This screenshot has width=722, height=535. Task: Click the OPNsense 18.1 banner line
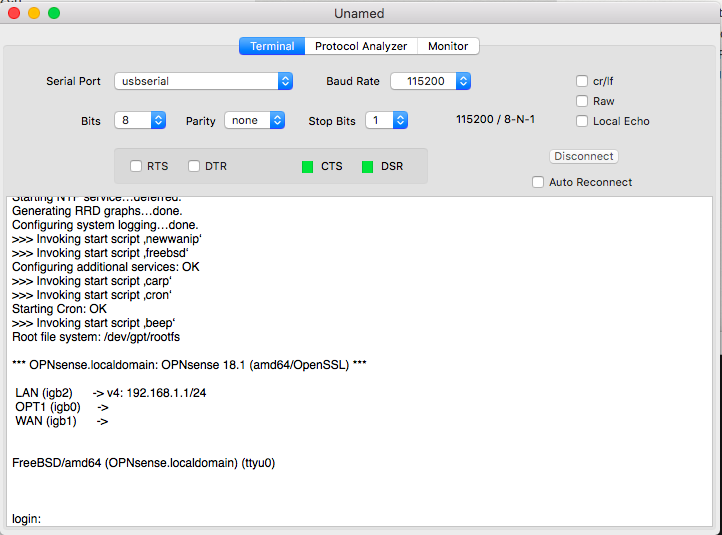coord(189,365)
